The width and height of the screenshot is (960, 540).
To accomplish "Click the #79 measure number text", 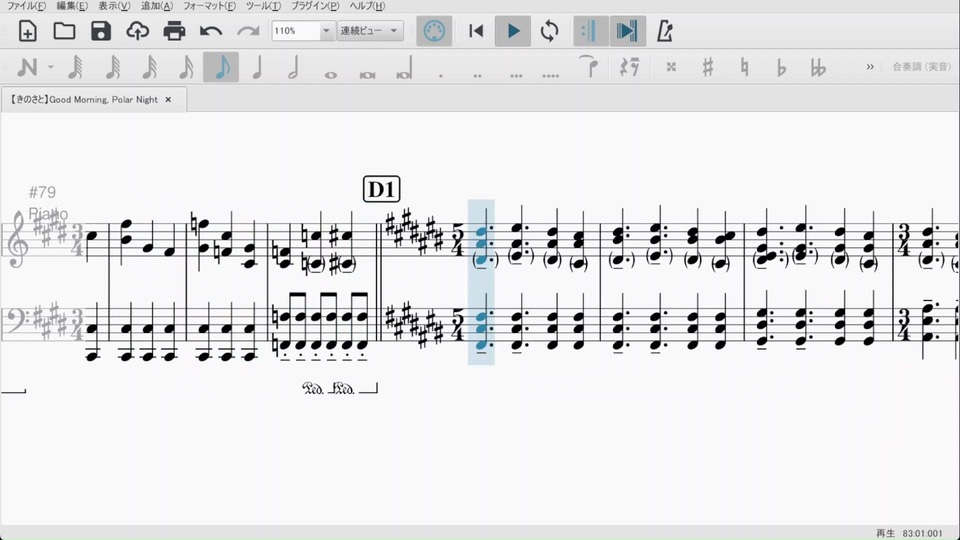I will 42,192.
